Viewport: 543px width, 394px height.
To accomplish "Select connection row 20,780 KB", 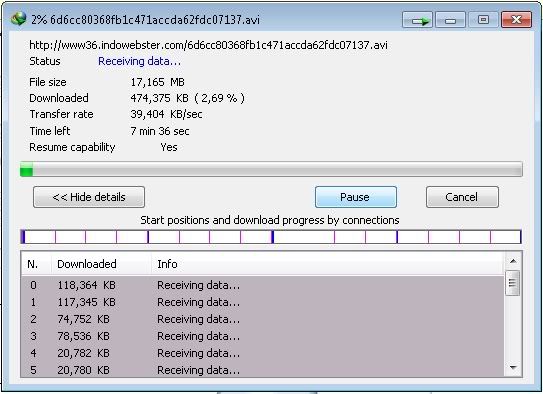I will (262, 369).
